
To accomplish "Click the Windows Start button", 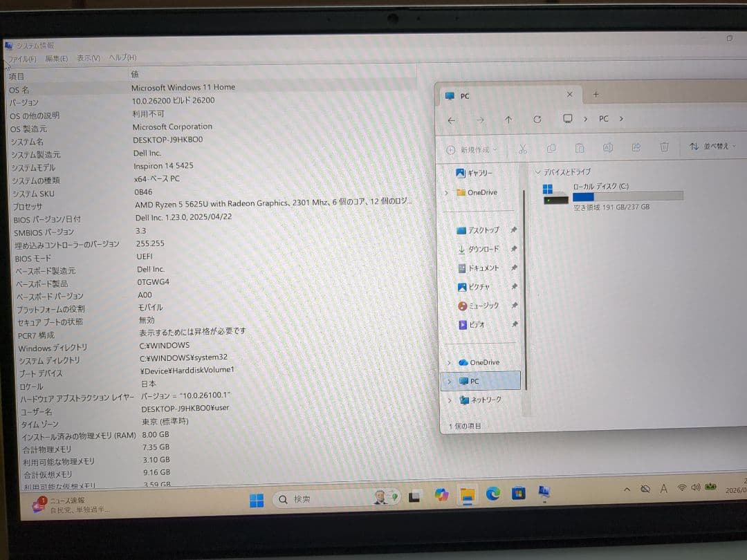I will pos(257,500).
